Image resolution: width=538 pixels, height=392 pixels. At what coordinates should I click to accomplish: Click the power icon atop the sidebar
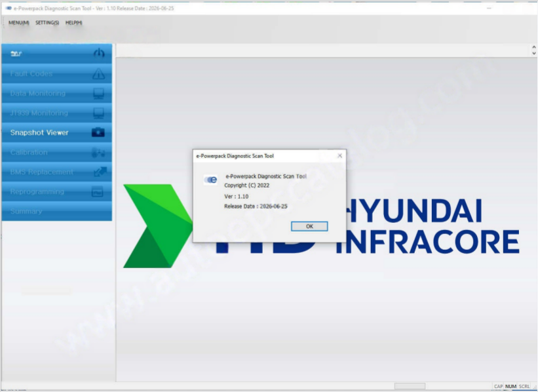pos(98,54)
